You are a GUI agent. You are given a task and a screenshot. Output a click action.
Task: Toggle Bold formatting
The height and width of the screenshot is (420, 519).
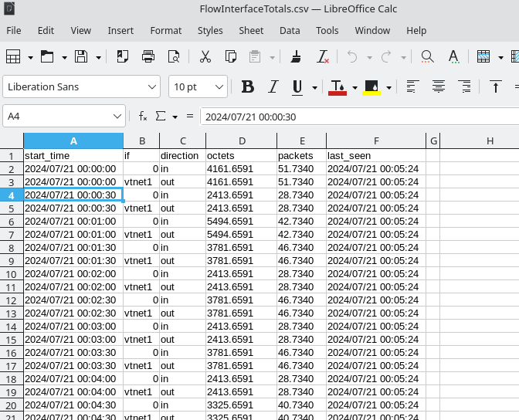[248, 87]
